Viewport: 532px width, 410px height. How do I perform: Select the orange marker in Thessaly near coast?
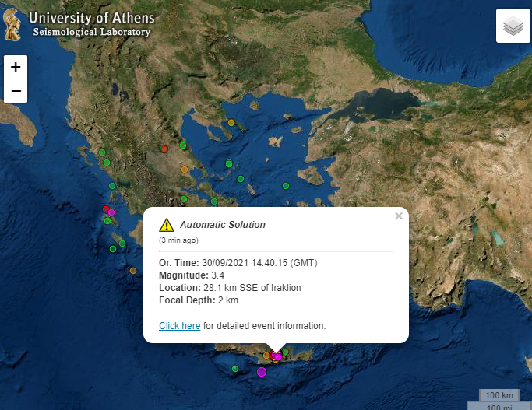185,170
